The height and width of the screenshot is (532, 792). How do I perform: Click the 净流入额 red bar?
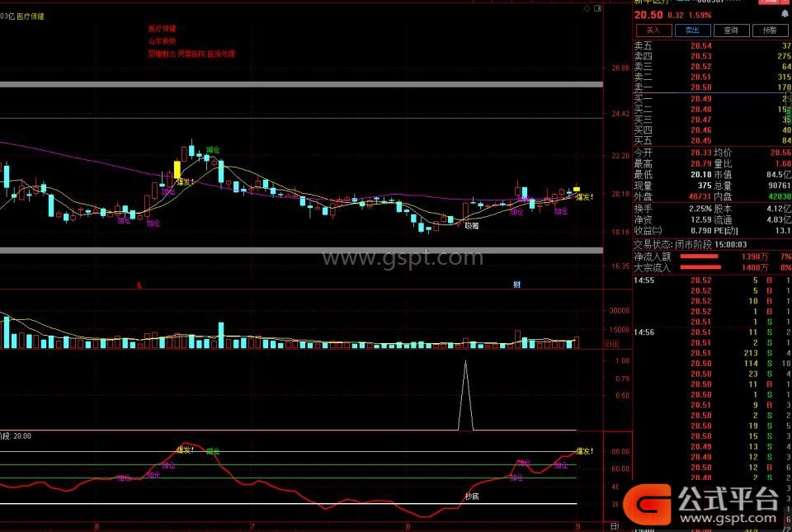[x=699, y=257]
